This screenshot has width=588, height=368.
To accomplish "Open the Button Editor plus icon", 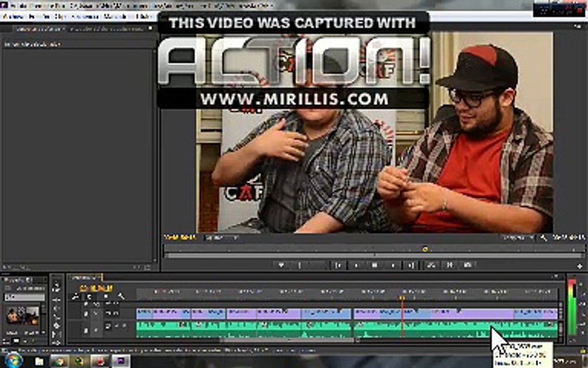I will coord(580,266).
